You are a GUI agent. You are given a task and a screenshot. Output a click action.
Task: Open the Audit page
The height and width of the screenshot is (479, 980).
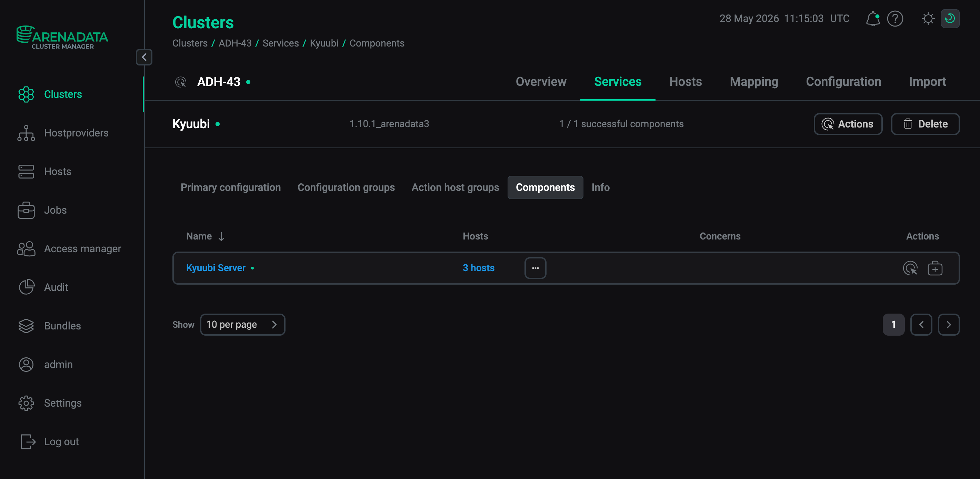point(56,287)
